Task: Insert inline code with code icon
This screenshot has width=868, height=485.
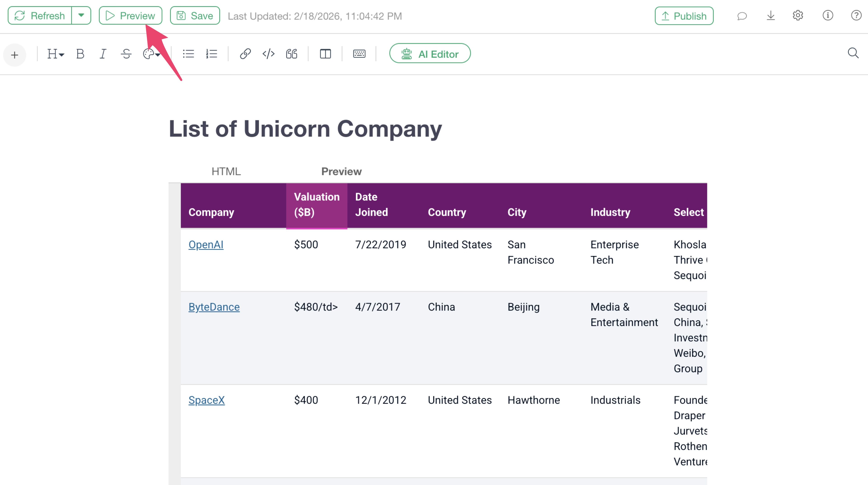Action: (268, 54)
